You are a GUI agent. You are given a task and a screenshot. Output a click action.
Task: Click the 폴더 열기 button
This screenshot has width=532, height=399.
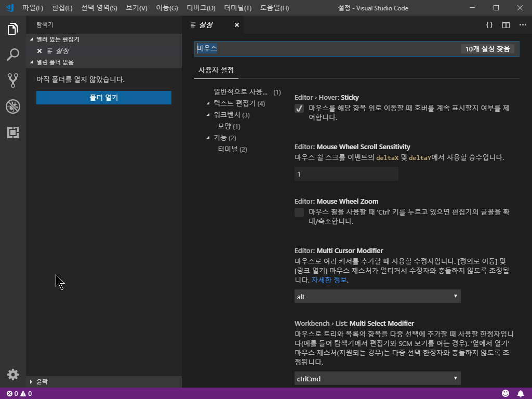pyautogui.click(x=104, y=98)
